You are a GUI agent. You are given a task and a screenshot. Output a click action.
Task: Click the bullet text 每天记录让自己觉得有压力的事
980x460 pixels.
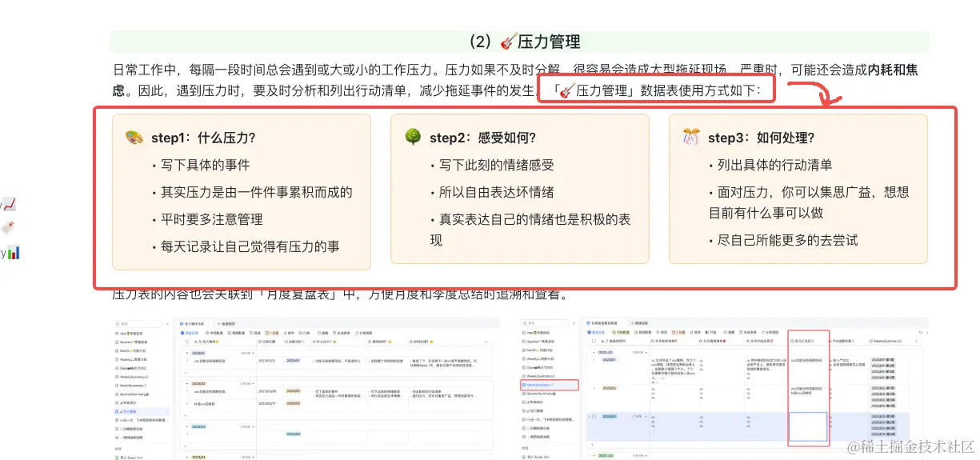coord(250,246)
